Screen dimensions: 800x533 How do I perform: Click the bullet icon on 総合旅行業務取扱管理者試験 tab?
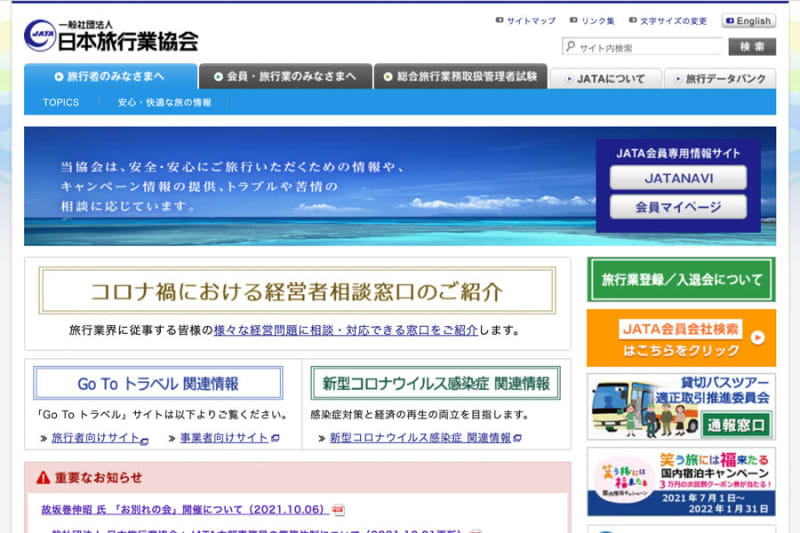tap(388, 77)
